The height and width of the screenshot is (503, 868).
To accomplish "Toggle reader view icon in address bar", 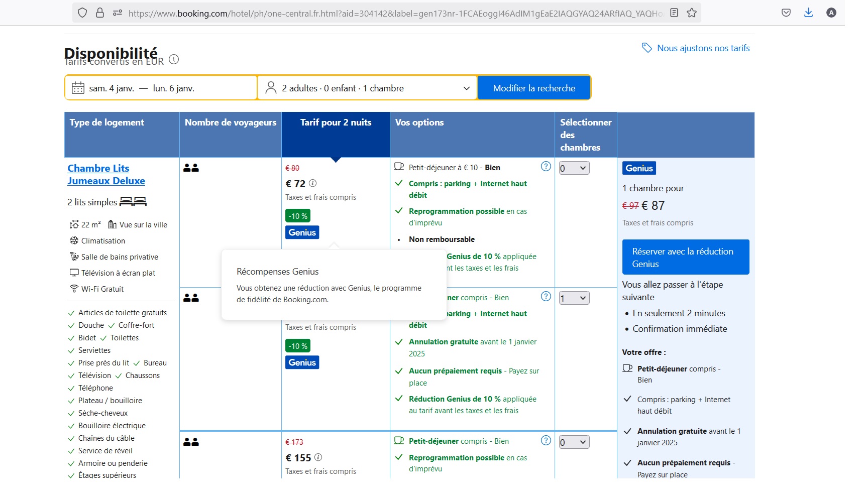I will click(x=674, y=13).
